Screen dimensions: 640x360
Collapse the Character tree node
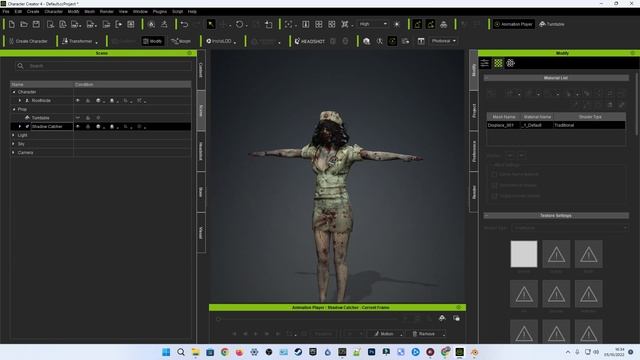point(14,92)
